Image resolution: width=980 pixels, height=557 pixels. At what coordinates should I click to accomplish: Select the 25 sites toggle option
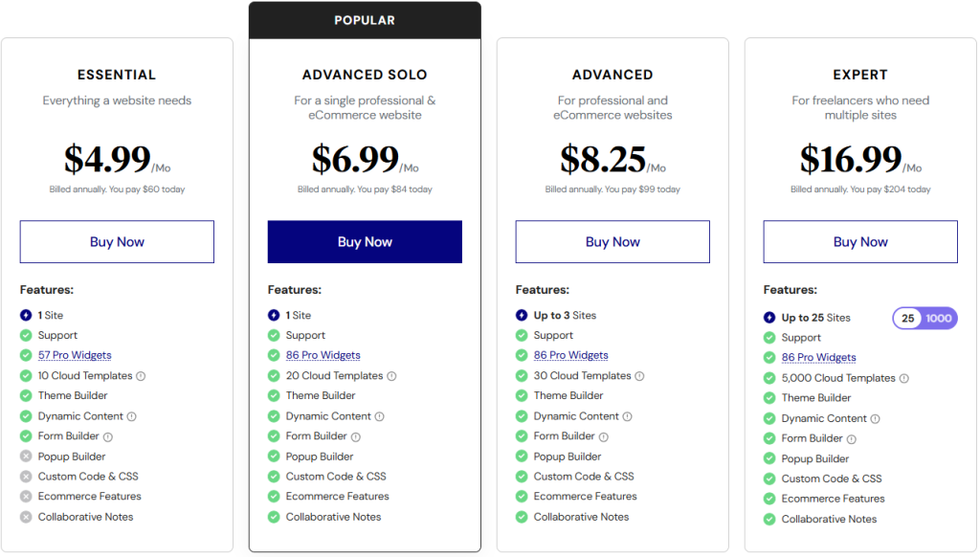[907, 318]
